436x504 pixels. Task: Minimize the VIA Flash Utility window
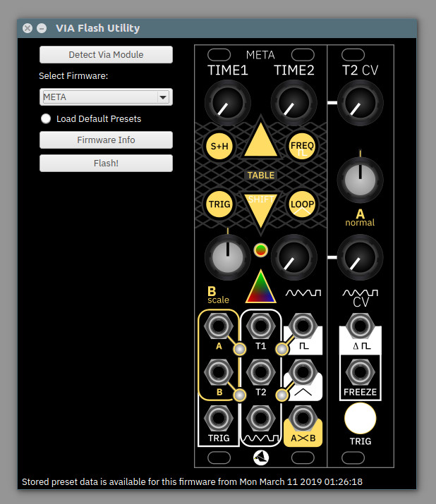(x=42, y=28)
